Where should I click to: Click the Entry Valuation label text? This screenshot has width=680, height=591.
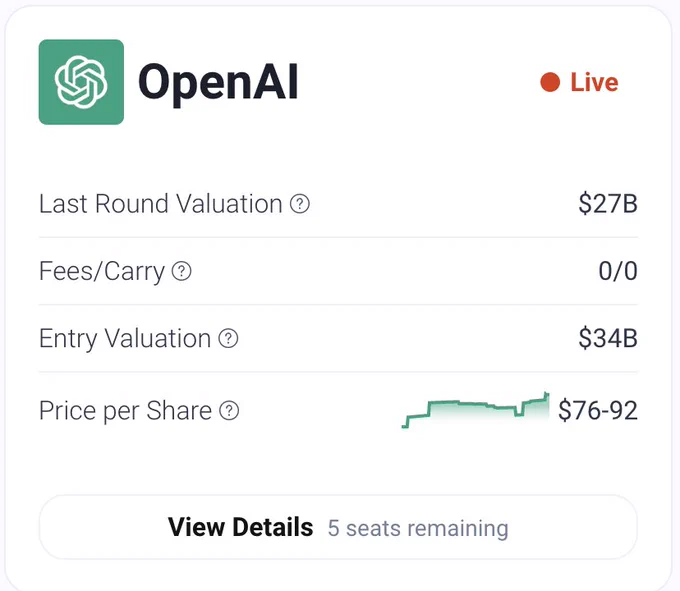(x=125, y=339)
